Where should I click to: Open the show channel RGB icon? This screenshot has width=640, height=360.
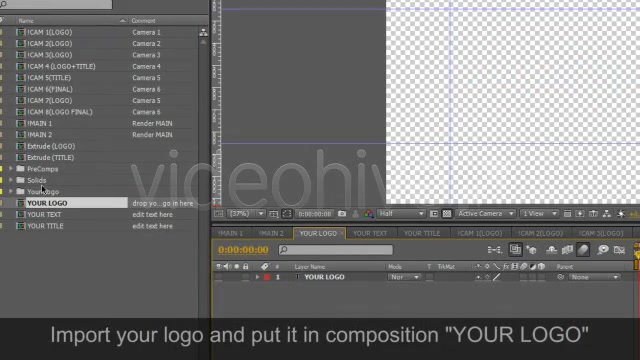369,213
